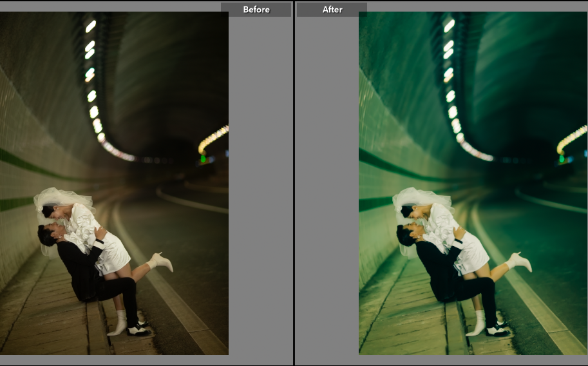Click the groom's black-and-white shoes in After photo

pos(497,330)
